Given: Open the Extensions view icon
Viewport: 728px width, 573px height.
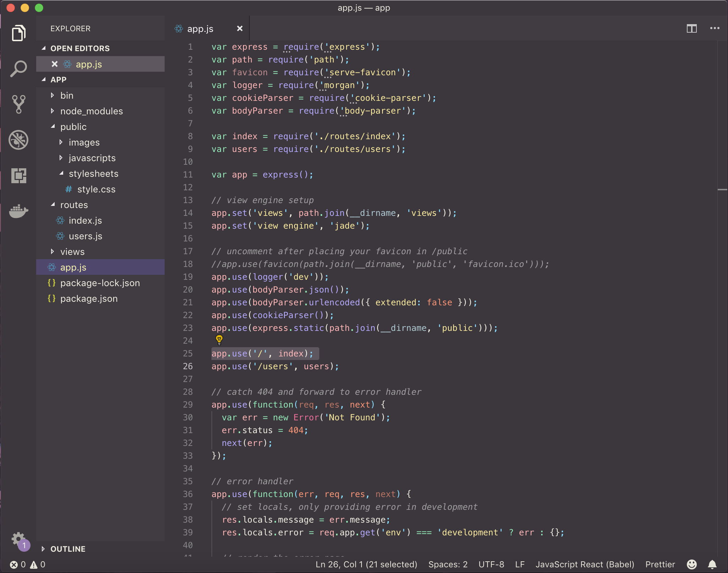Looking at the screenshot, I should (x=18, y=175).
